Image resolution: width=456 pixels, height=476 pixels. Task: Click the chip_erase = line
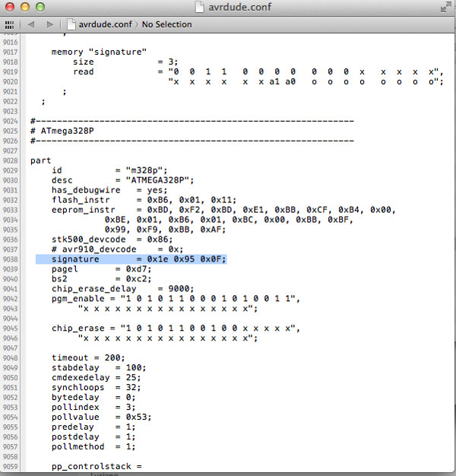click(x=176, y=328)
